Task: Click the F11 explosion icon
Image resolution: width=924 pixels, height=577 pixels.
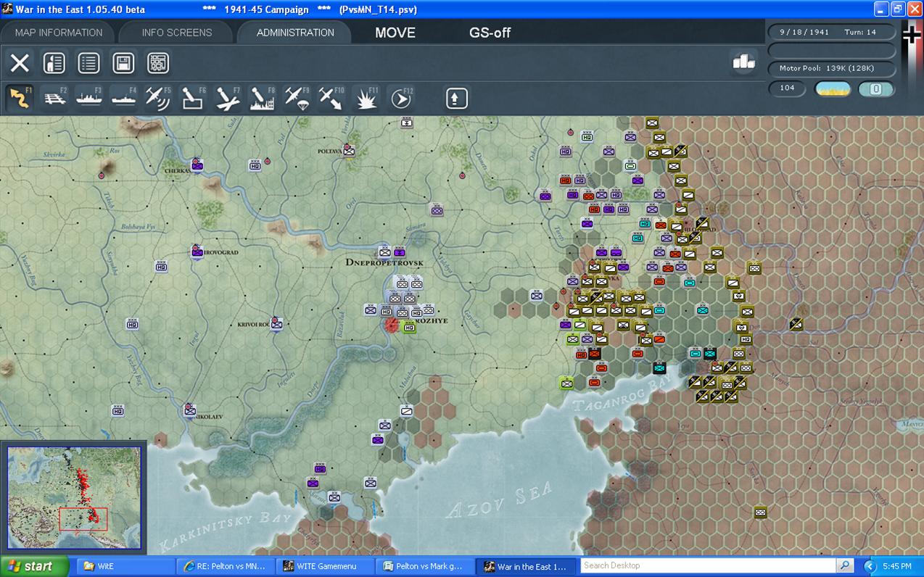Action: coord(366,98)
